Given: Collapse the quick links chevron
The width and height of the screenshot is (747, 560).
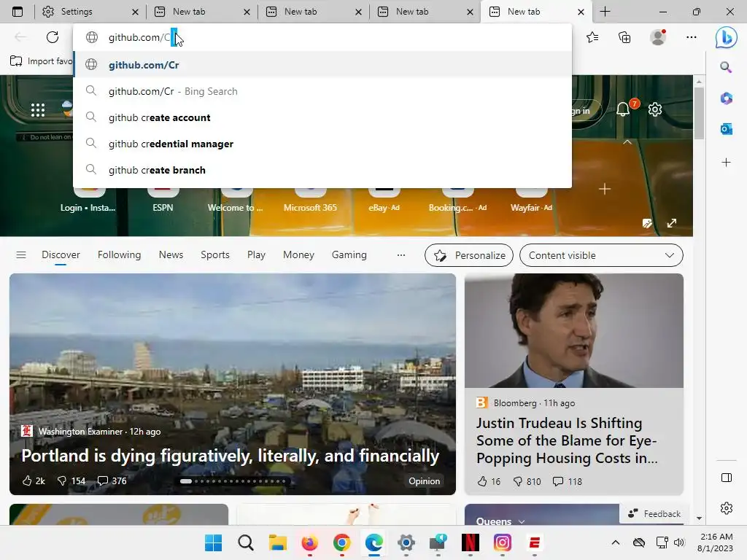Looking at the screenshot, I should point(627,142).
